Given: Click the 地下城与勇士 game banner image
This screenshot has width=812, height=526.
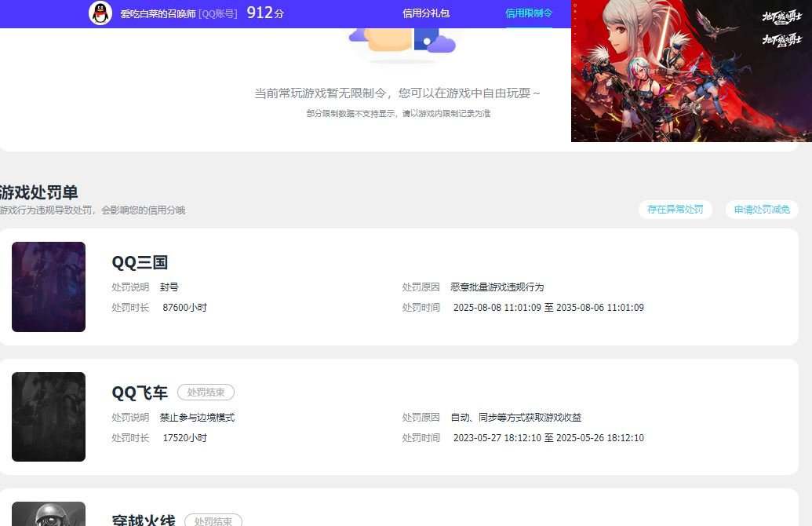Looking at the screenshot, I should (691, 71).
